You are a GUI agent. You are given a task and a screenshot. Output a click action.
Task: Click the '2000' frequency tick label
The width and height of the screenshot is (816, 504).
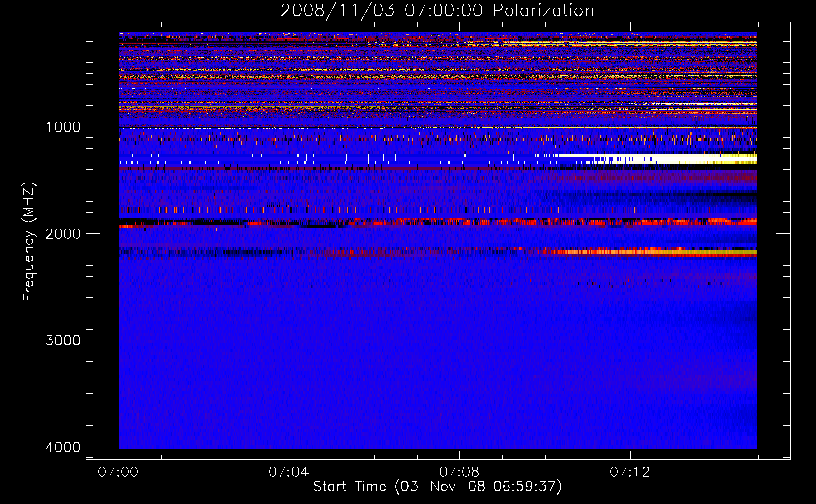tap(63, 234)
